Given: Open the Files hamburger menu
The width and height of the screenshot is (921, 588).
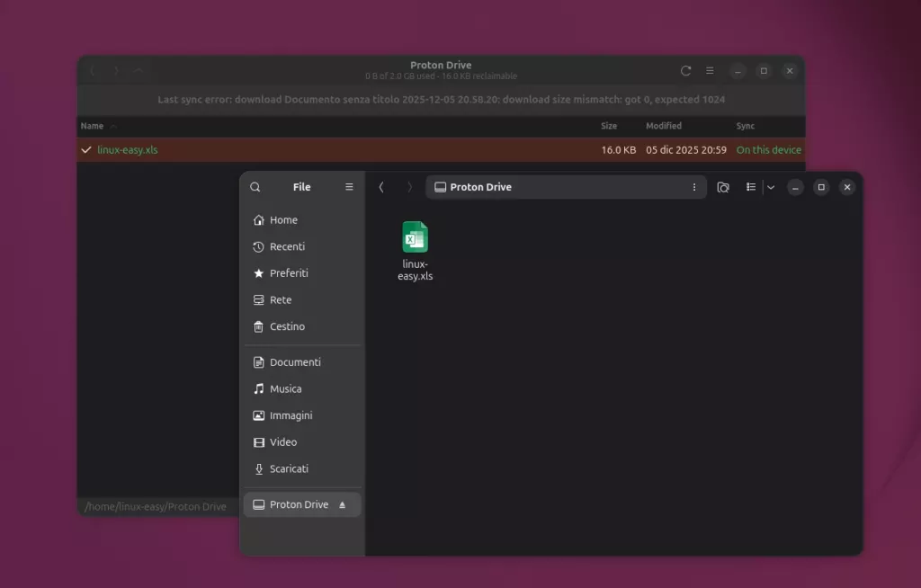Looking at the screenshot, I should pyautogui.click(x=349, y=187).
